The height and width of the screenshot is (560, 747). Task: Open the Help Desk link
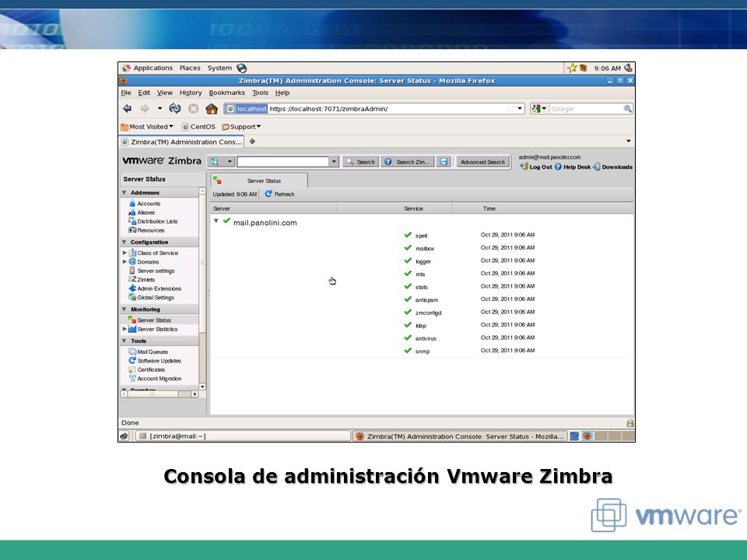pos(572,166)
